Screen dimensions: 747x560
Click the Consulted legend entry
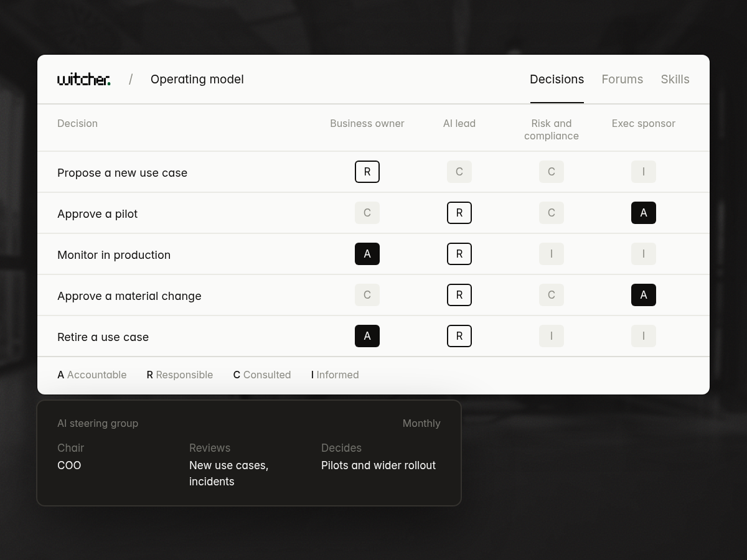262,375
